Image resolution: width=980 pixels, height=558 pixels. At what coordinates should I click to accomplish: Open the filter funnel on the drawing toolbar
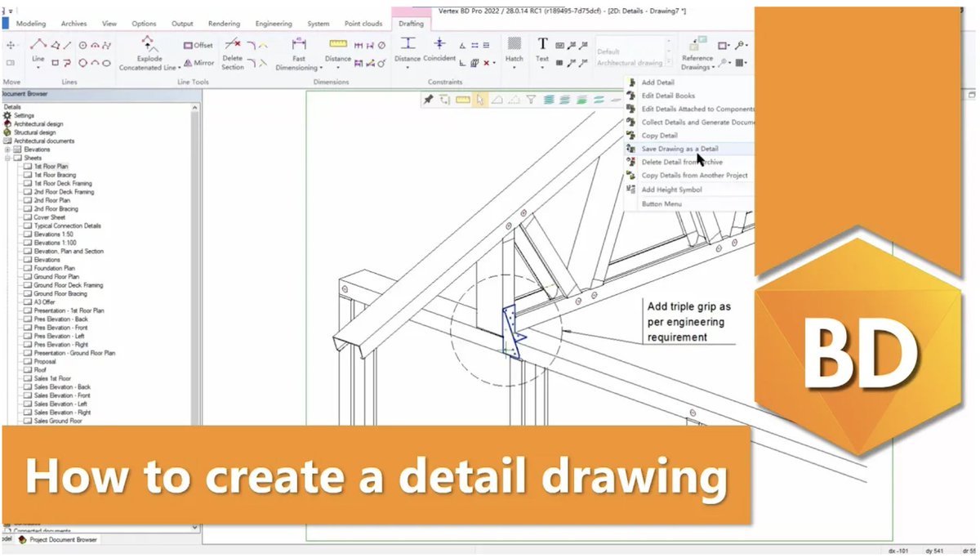tap(531, 99)
